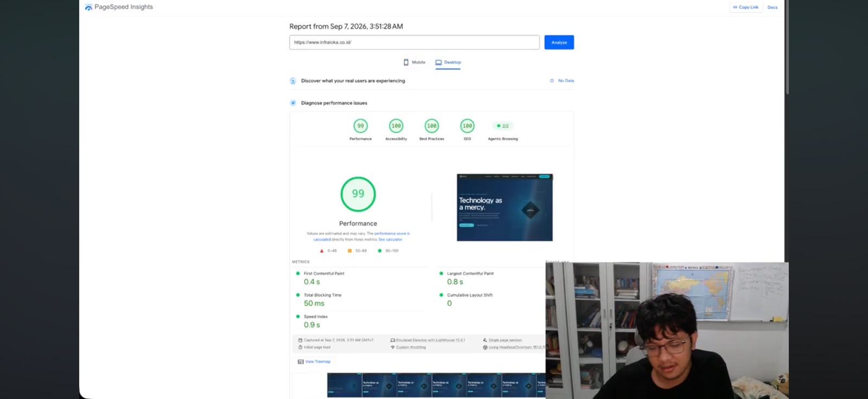Click the "Diagnose performance issues" heading
The width and height of the screenshot is (868, 399).
pyautogui.click(x=334, y=103)
